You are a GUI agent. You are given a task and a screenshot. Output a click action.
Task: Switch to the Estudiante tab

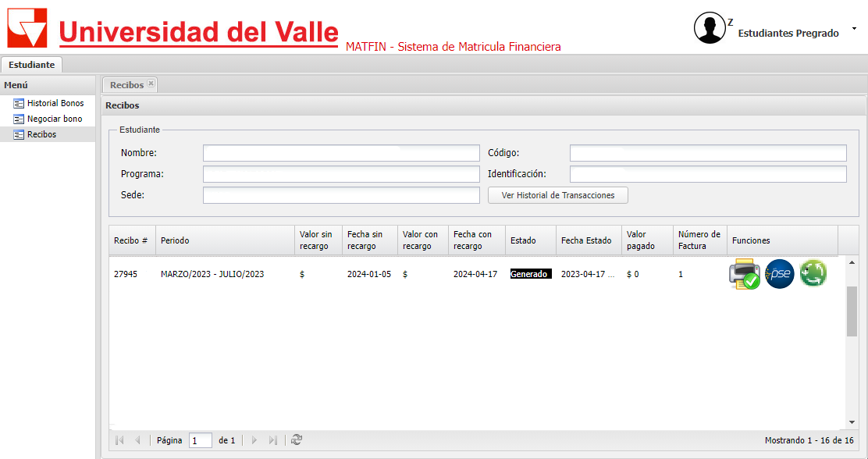(32, 65)
